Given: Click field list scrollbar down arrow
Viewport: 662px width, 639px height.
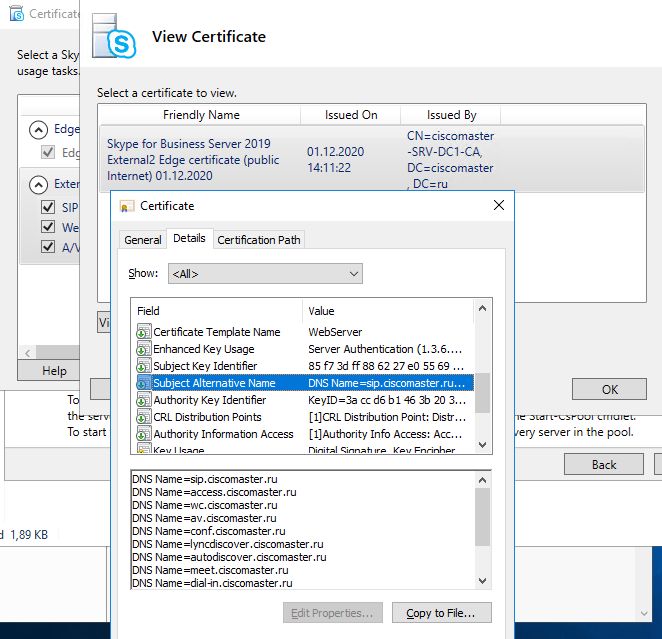Looking at the screenshot, I should 483,445.
